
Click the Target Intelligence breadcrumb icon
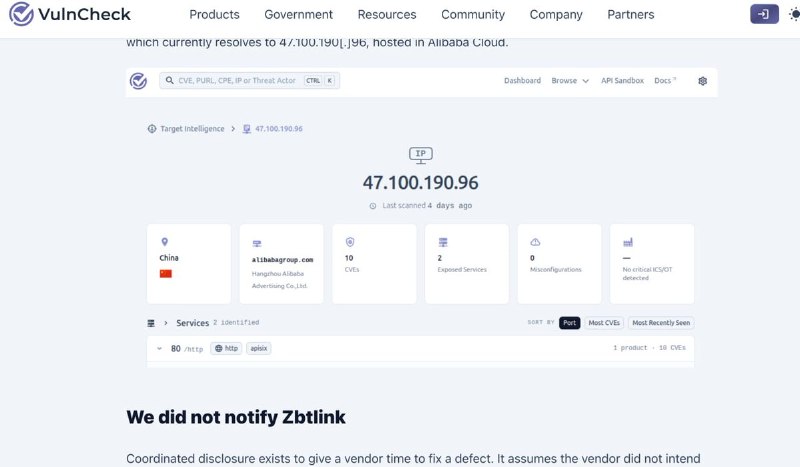tap(152, 129)
